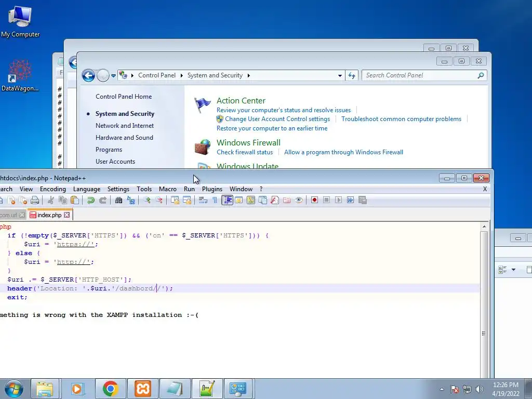Refresh the Control Panel address bar
The image size is (532, 399).
352,76
